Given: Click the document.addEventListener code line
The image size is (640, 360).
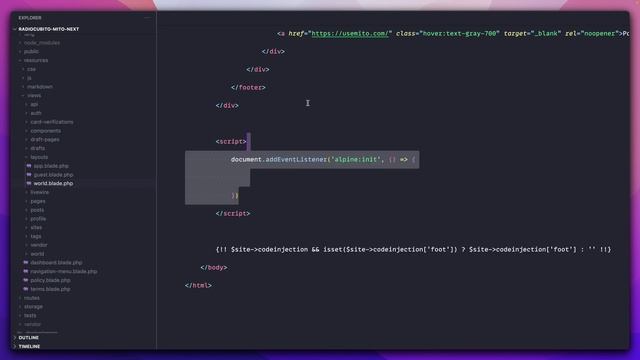Looking at the screenshot, I should pyautogui.click(x=323, y=160).
